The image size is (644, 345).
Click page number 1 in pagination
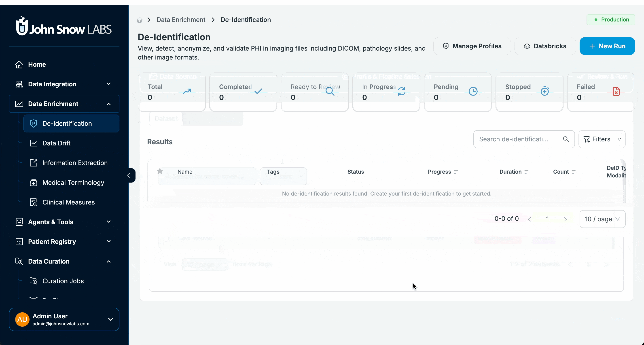547,219
